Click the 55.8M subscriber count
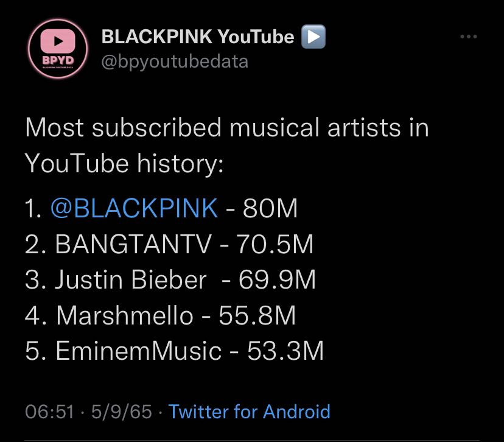This screenshot has width=504, height=442. [257, 315]
